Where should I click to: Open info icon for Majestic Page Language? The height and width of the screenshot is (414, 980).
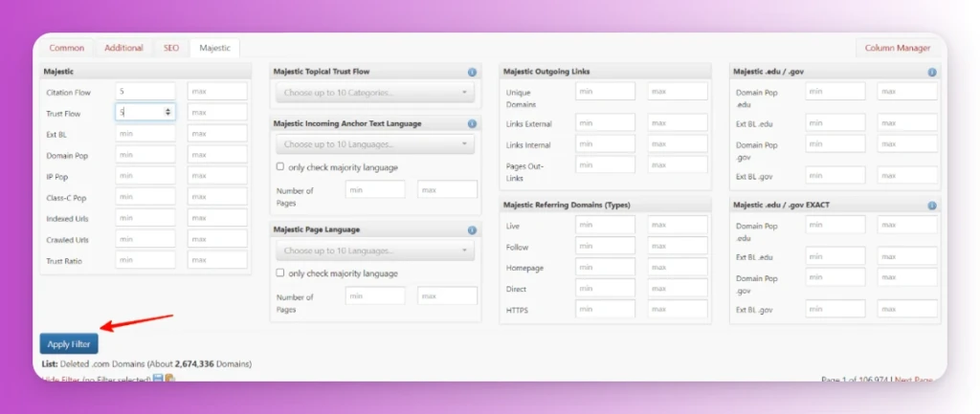point(472,229)
